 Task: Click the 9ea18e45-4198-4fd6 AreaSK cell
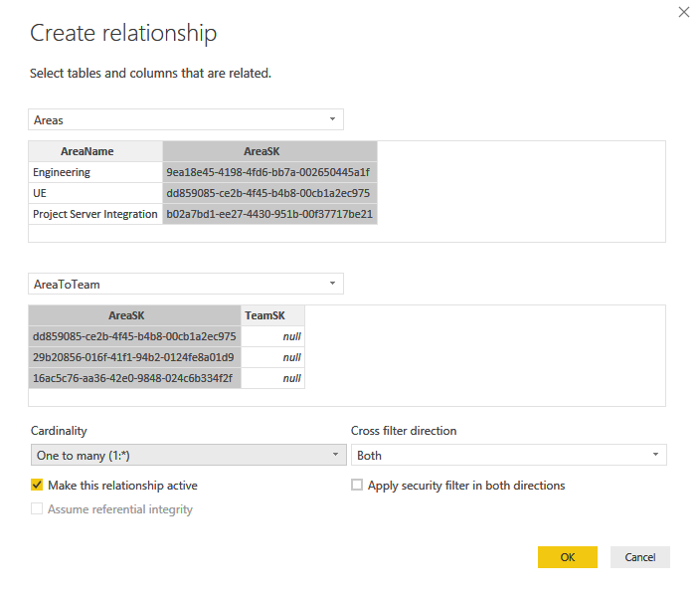coord(270,172)
